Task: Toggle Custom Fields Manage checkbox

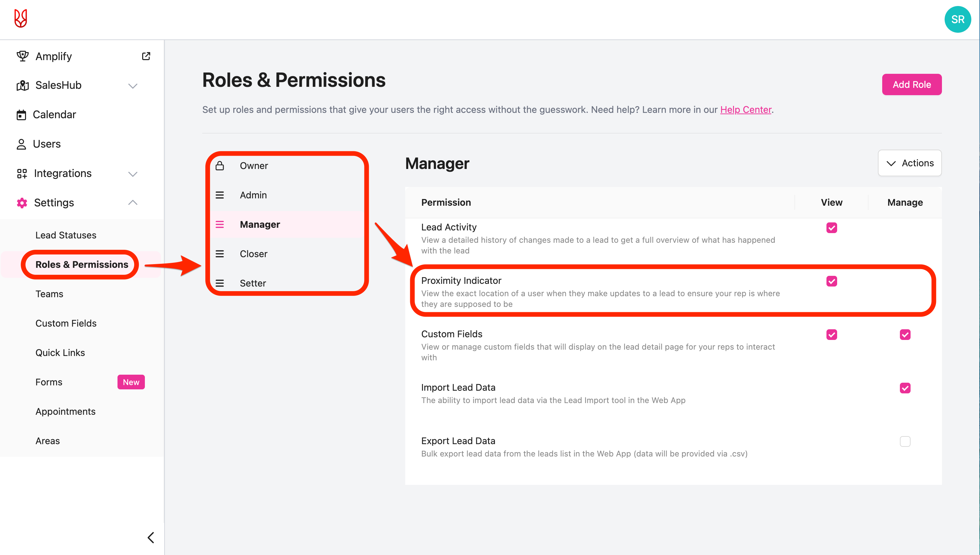Action: 905,335
